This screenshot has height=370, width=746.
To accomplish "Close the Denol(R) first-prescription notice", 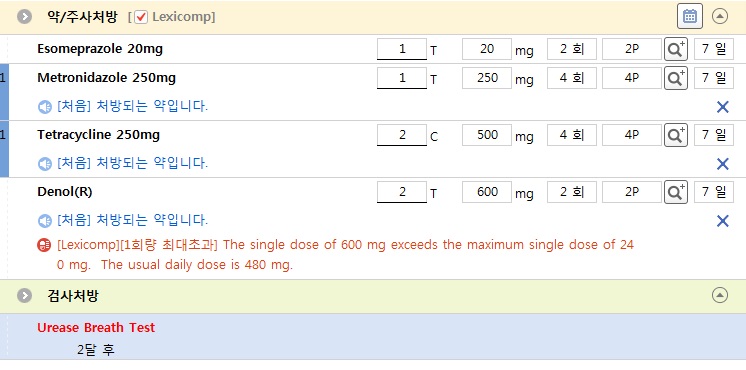I will tap(722, 221).
